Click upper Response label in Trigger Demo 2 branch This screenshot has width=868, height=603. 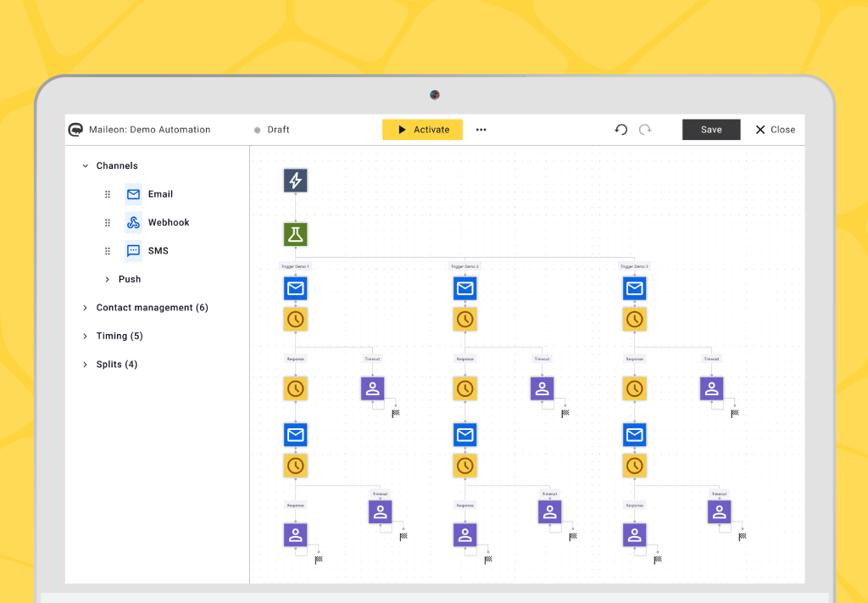465,359
